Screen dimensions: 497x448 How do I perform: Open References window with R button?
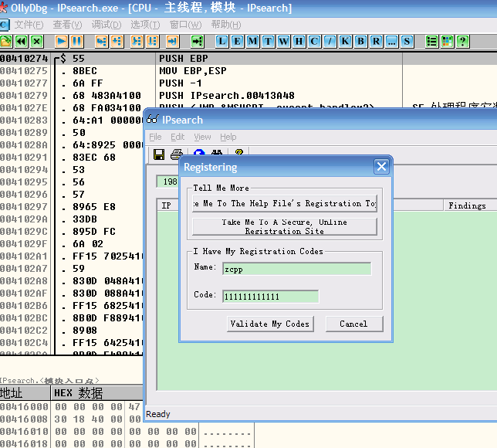(x=377, y=42)
